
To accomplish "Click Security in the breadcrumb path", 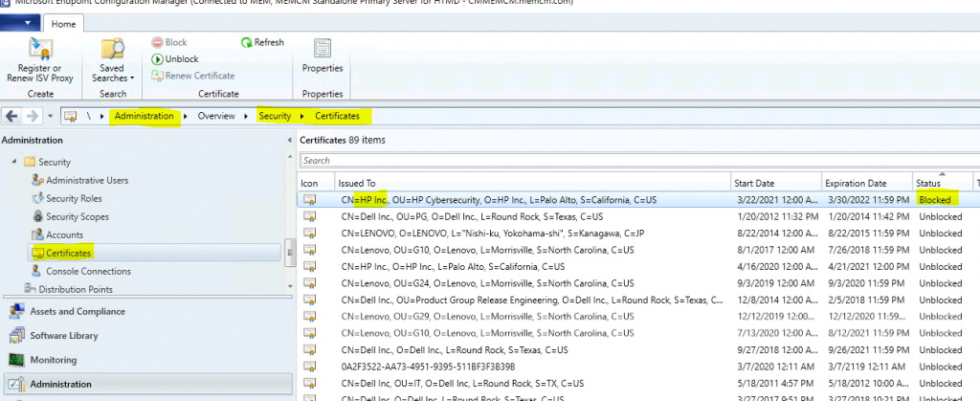I will point(275,116).
